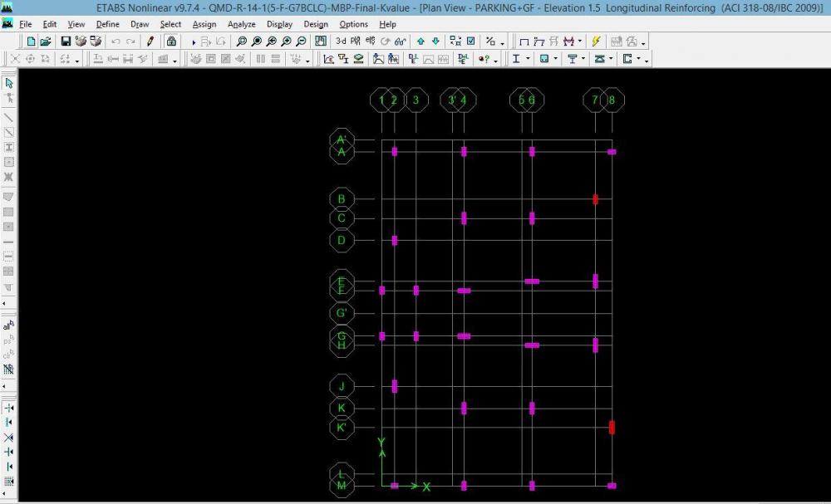This screenshot has width=831, height=504.
Task: Zoom out one step with minus magnifier
Action: [301, 42]
